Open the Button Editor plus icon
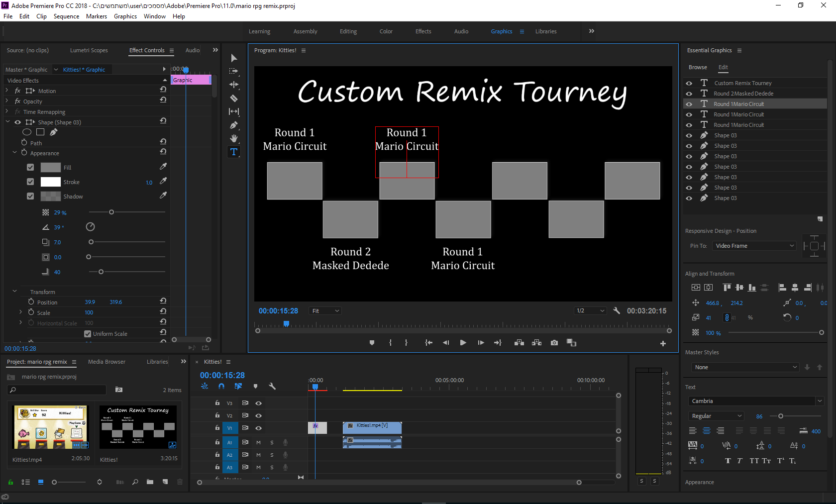836x504 pixels. [663, 343]
